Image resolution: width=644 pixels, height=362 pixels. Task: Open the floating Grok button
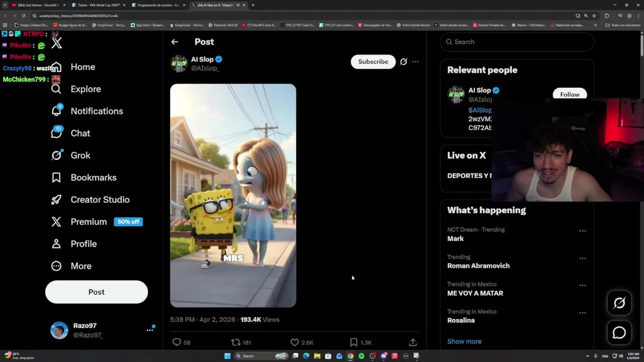click(619, 303)
